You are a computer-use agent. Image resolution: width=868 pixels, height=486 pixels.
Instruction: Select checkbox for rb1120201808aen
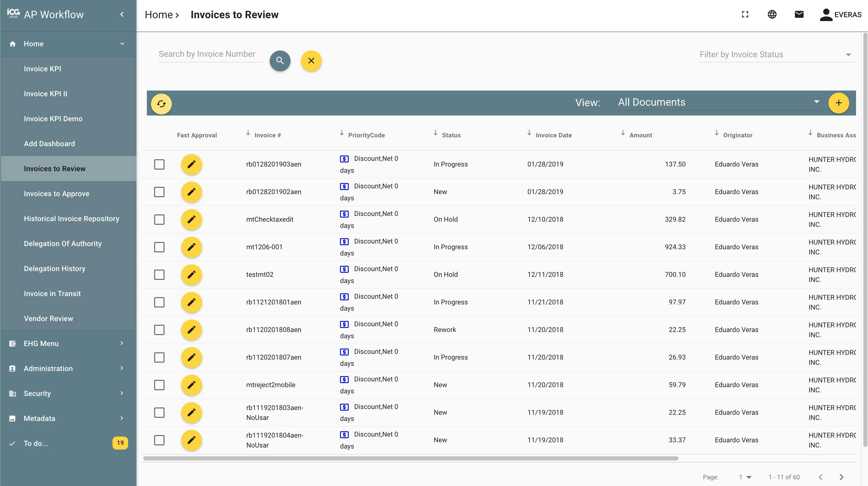pos(159,330)
